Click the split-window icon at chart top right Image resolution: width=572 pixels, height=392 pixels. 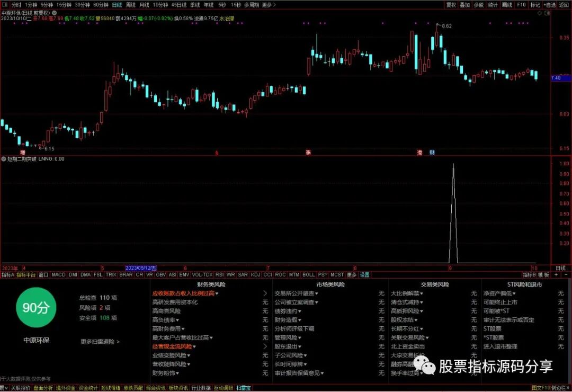[x=547, y=13]
